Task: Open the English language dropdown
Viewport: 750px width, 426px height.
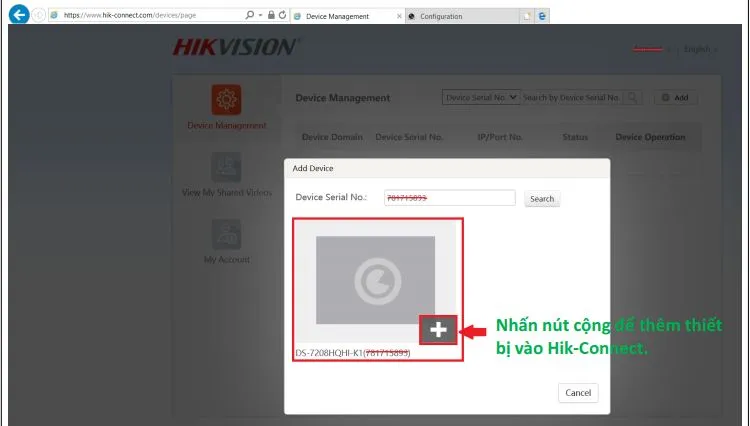Action: [x=700, y=49]
